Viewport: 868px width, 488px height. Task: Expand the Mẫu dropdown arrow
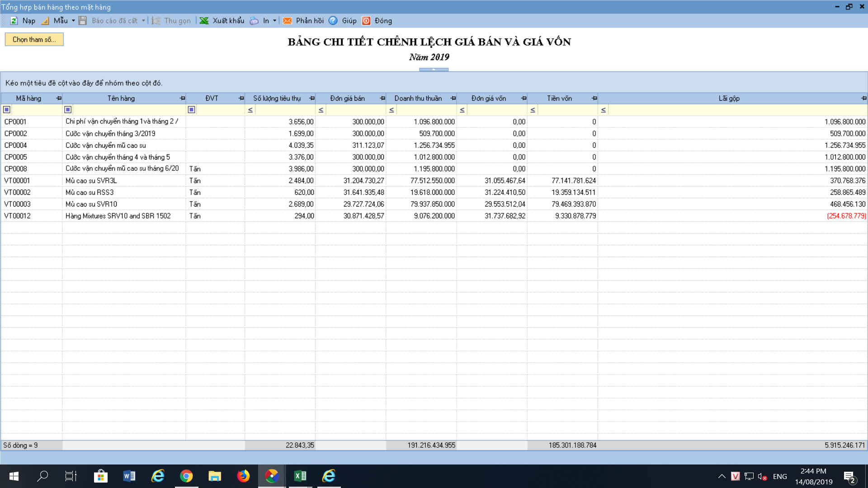click(x=73, y=21)
